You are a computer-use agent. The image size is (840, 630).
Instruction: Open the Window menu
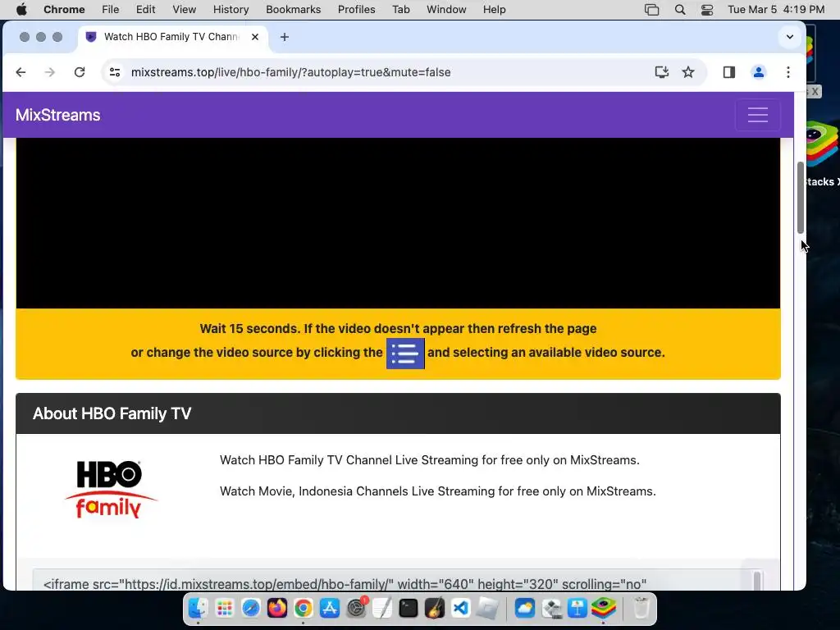pyautogui.click(x=446, y=10)
